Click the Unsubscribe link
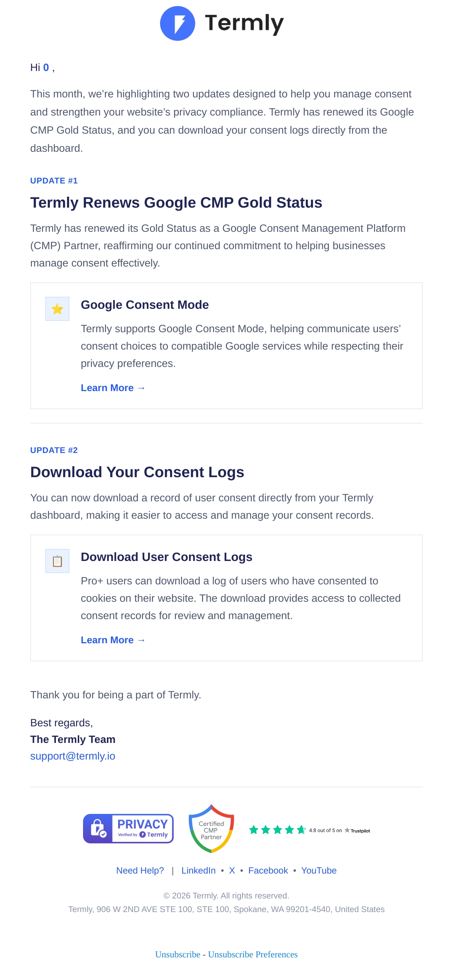453x980 pixels. click(178, 954)
